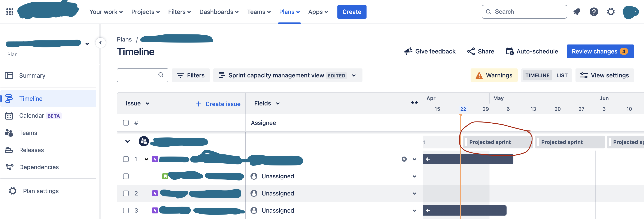The image size is (644, 219).
Task: Tick the checkbox for issue row 3
Action: (126, 210)
